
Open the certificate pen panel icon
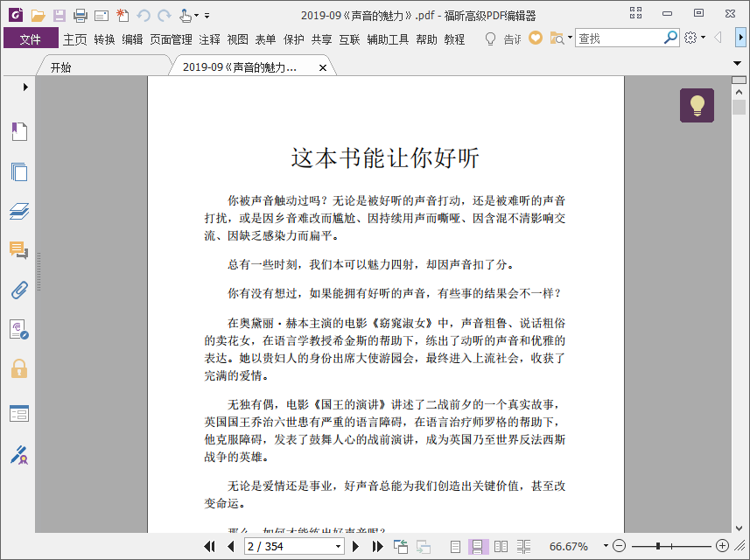[x=19, y=455]
